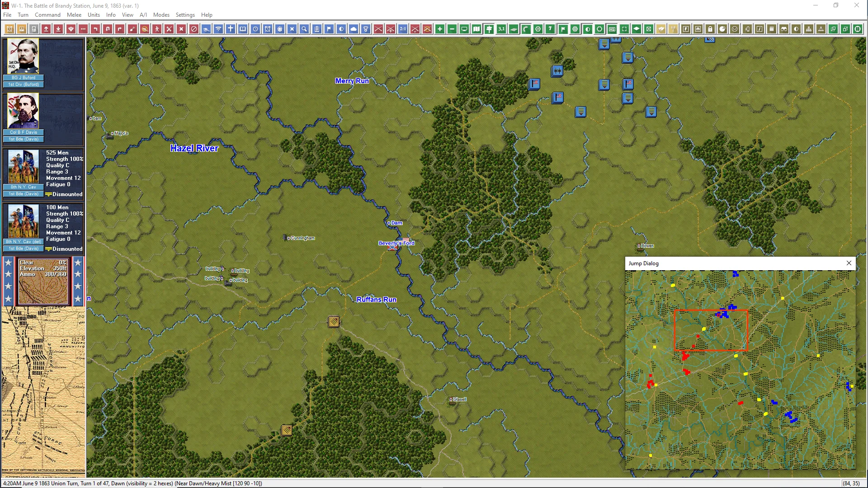Click the blue 2:1 odds icon

pos(402,29)
